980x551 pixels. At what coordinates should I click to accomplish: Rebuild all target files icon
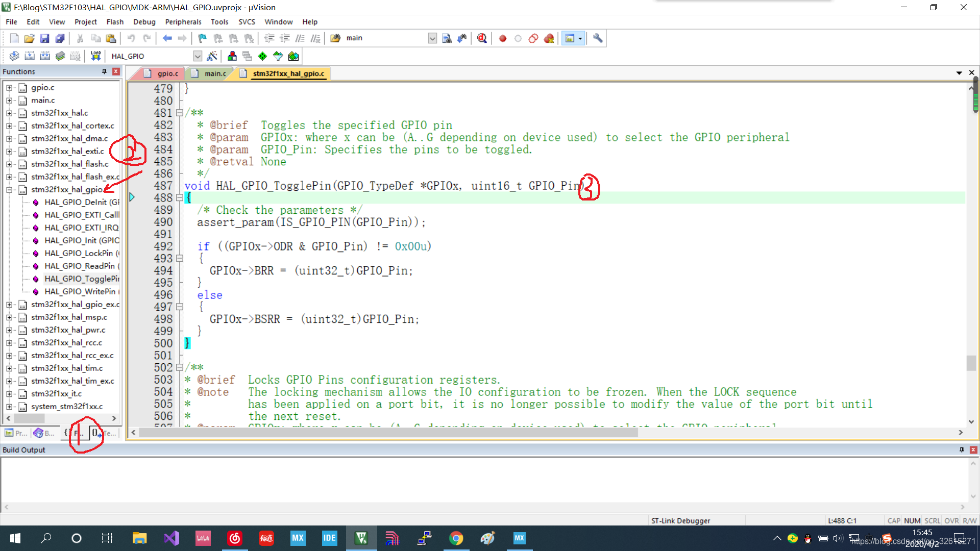(x=45, y=56)
